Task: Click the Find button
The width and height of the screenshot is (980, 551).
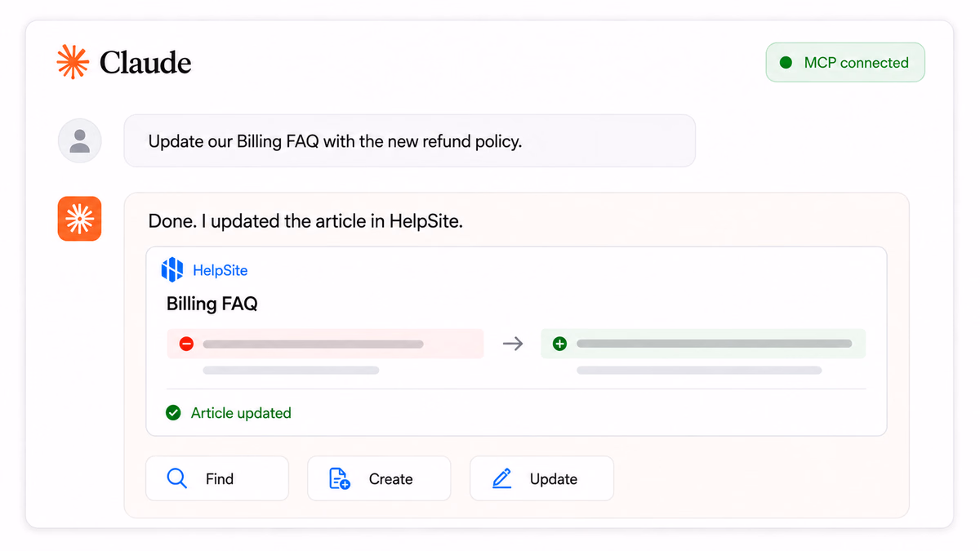Action: coord(217,478)
